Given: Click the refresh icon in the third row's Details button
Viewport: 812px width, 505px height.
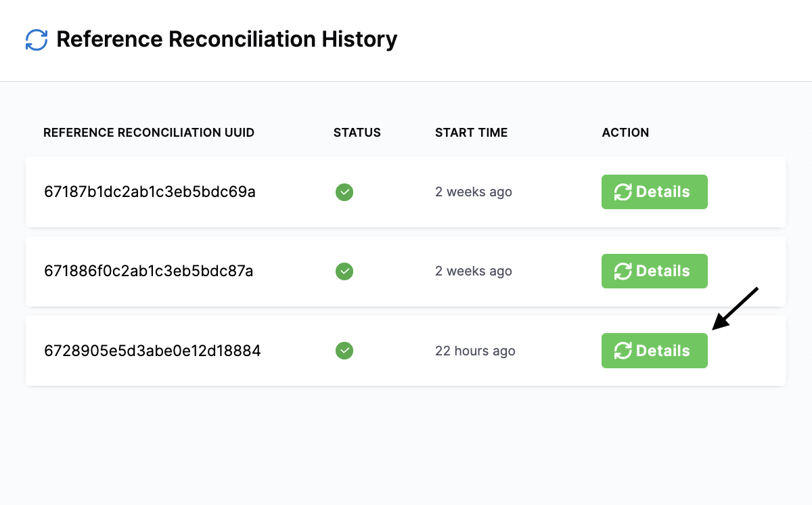Looking at the screenshot, I should [623, 351].
